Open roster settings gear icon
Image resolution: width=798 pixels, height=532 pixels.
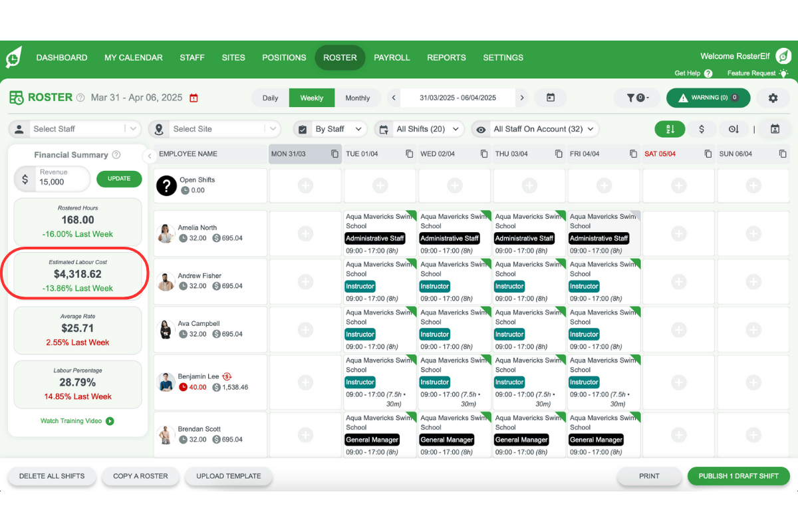(x=773, y=98)
